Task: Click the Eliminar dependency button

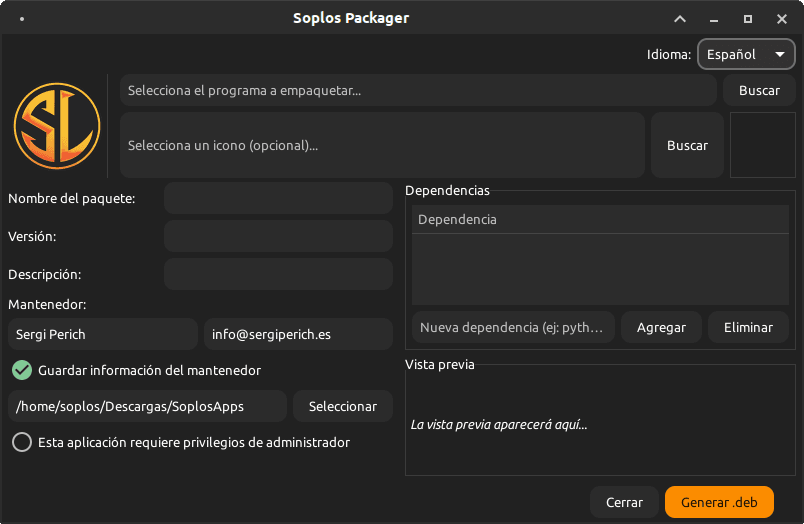Action: (748, 327)
